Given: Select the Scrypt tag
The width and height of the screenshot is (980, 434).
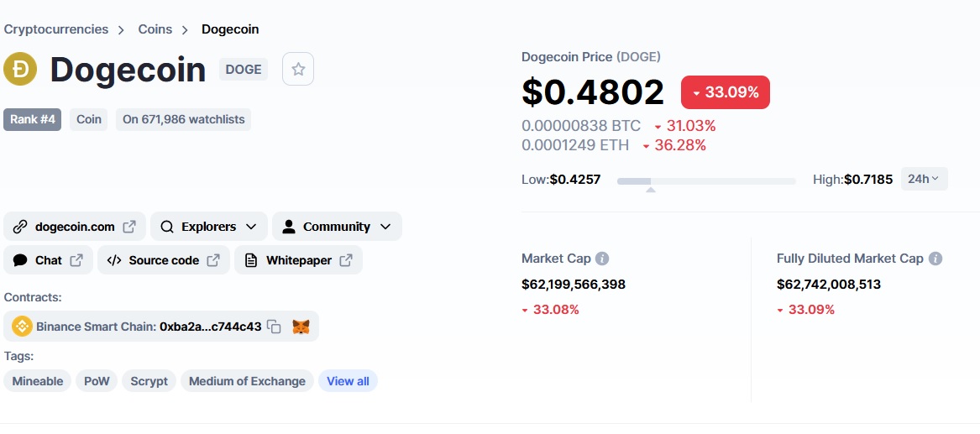Looking at the screenshot, I should [149, 381].
